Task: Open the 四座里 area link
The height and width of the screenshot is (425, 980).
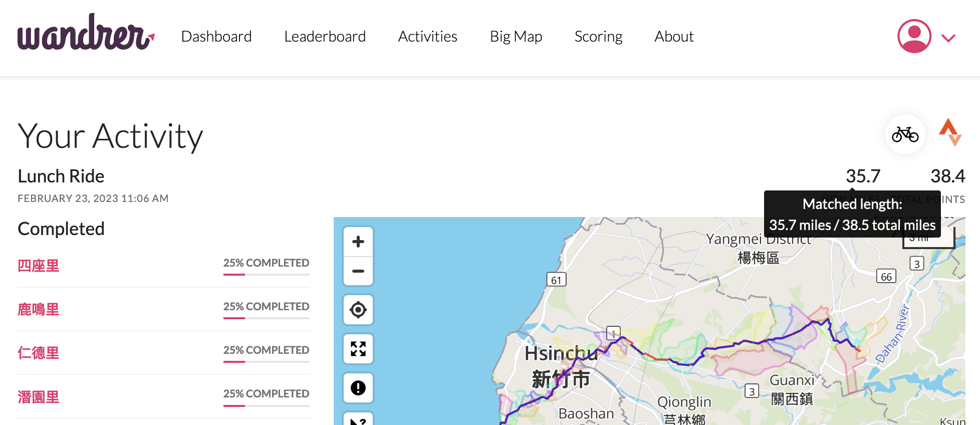Action: (x=39, y=266)
